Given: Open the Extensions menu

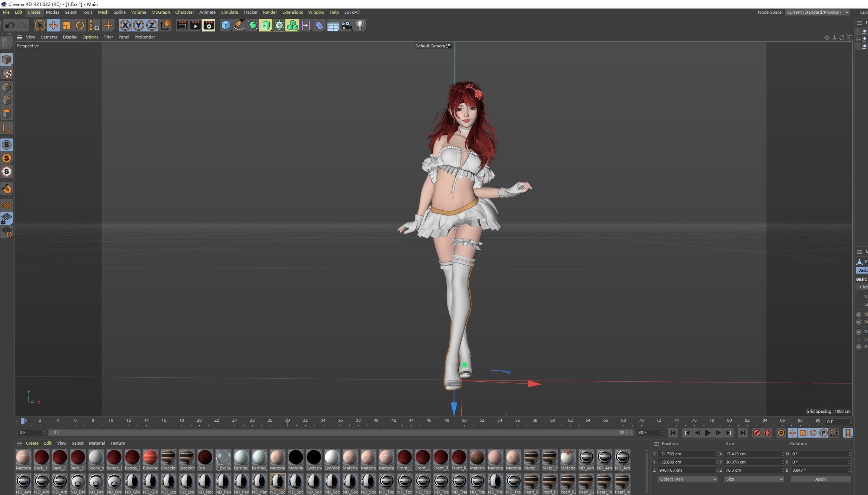Looking at the screenshot, I should (x=292, y=12).
